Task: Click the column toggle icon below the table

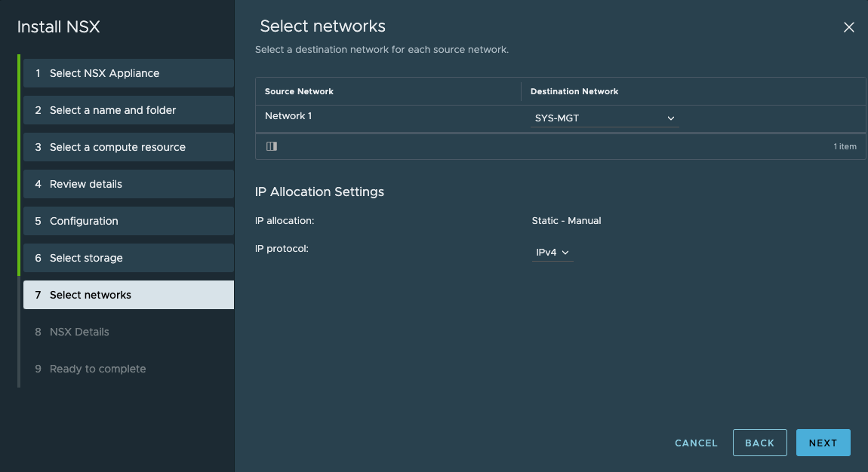Action: click(x=271, y=146)
